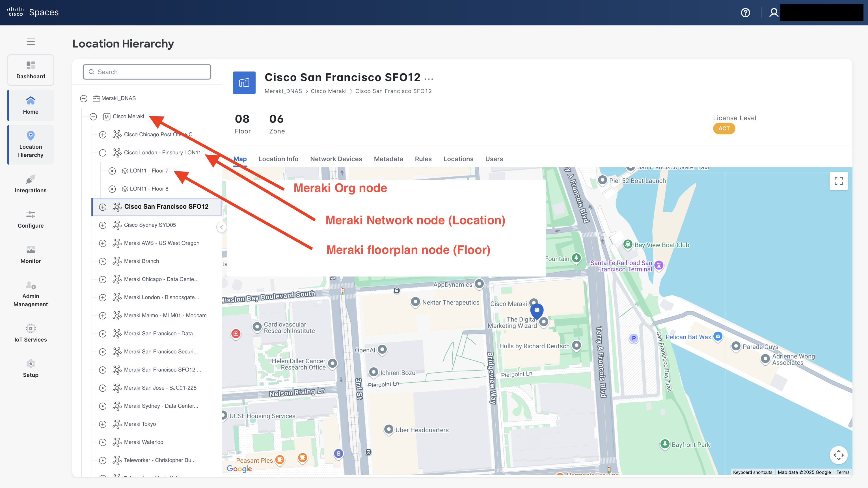This screenshot has width=868, height=488.
Task: Expand the Cisco Sydney SYD05 node
Action: pos(103,225)
